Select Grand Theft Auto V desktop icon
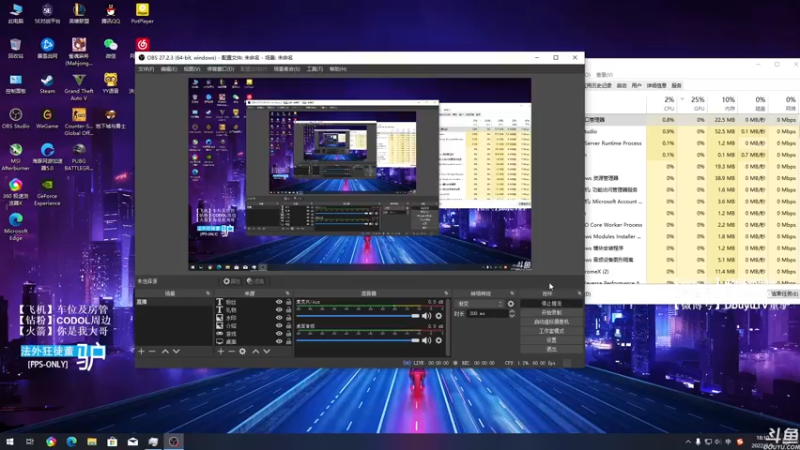800x450 pixels. [79, 87]
